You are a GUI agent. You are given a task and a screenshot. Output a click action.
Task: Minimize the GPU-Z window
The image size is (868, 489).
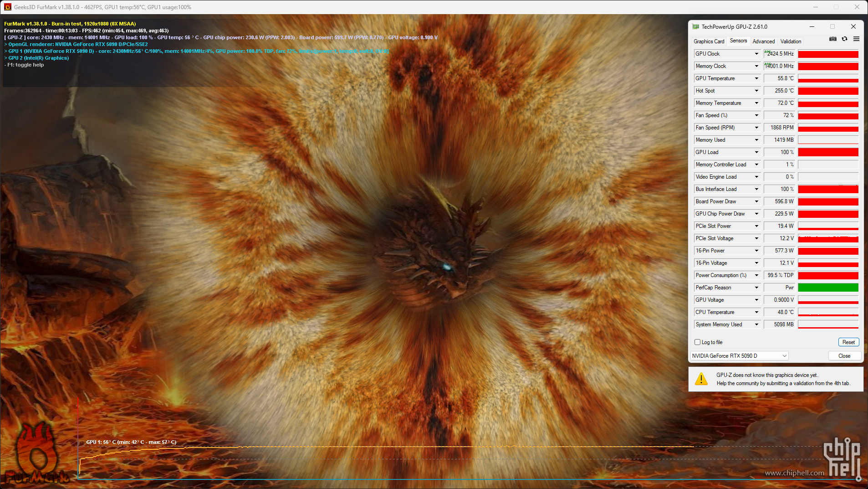pos(812,26)
